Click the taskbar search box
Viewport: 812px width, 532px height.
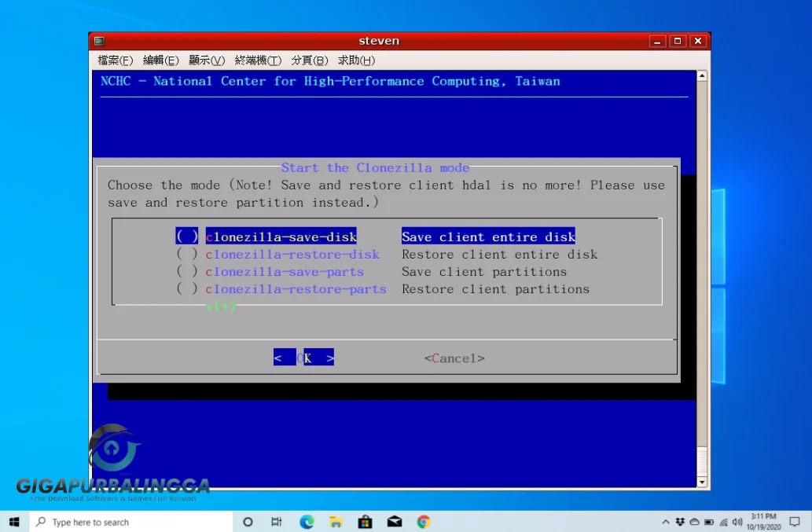click(131, 522)
